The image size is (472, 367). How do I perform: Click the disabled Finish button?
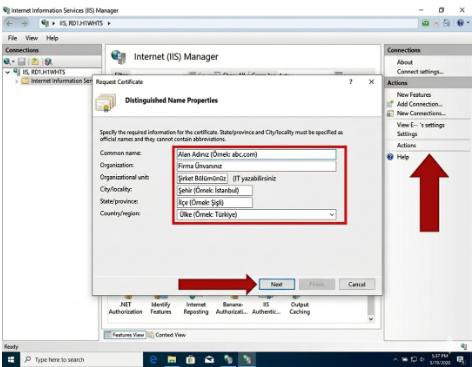[317, 284]
